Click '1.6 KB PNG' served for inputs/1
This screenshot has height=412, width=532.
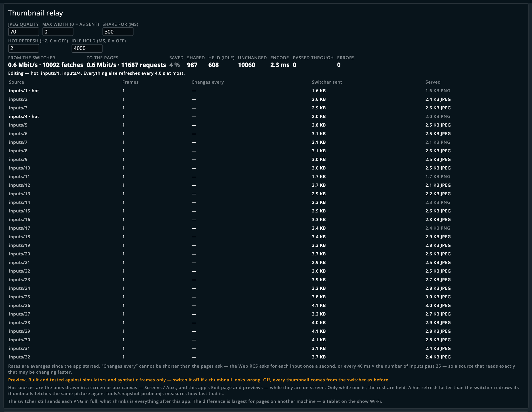pos(438,91)
